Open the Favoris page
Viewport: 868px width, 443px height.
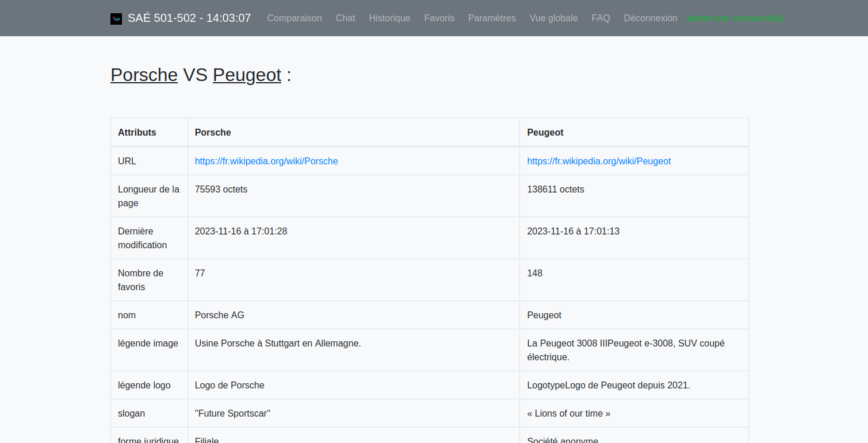(x=439, y=18)
